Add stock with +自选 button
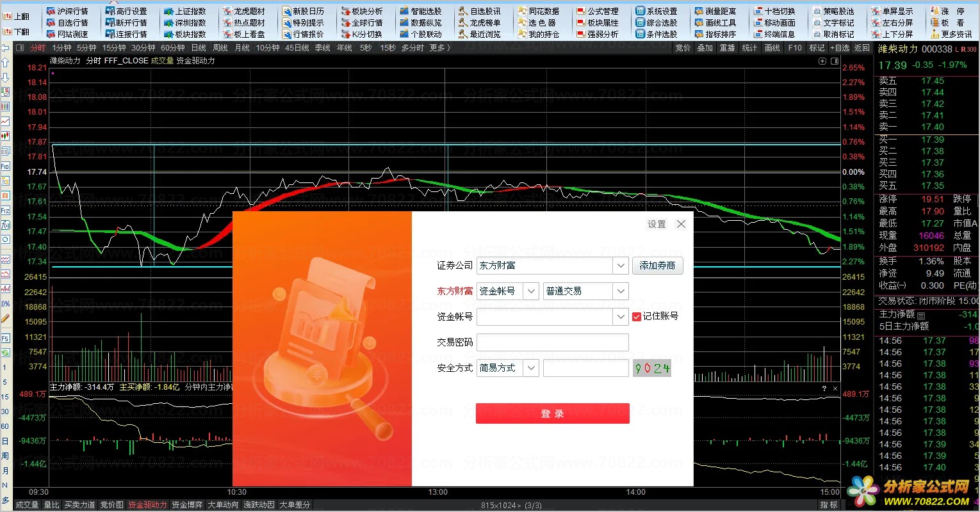The height and width of the screenshot is (512, 980). (x=840, y=48)
